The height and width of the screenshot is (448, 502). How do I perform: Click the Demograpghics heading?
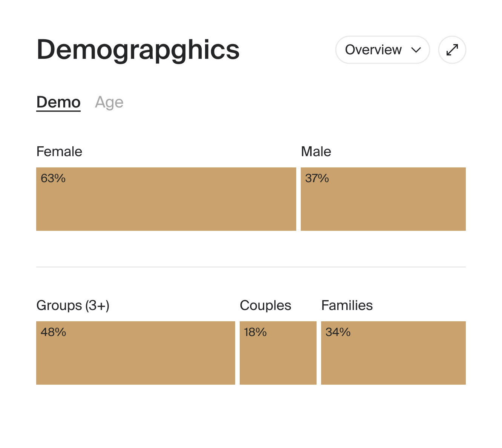138,49
